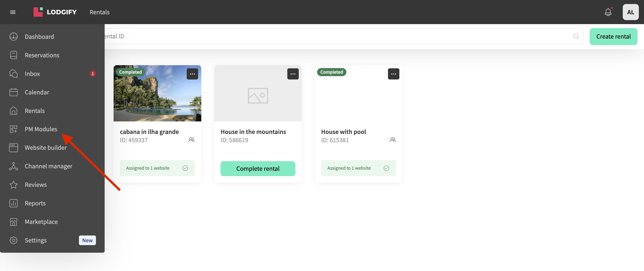Focus the rental ID search field

(344, 36)
